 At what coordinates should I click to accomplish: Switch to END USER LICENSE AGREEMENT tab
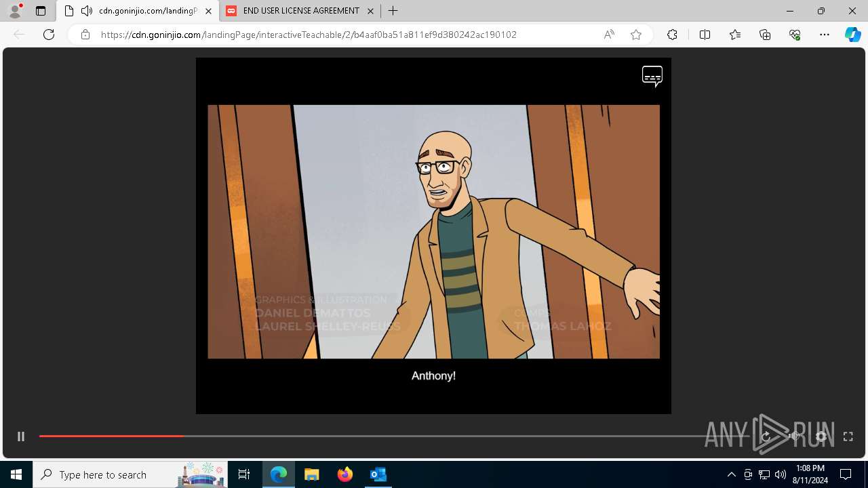(301, 11)
